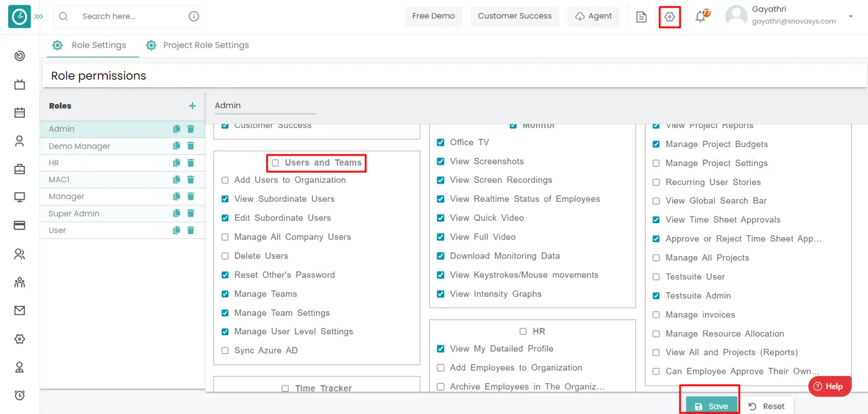Save the role permissions
The height and width of the screenshot is (414, 868).
point(711,405)
